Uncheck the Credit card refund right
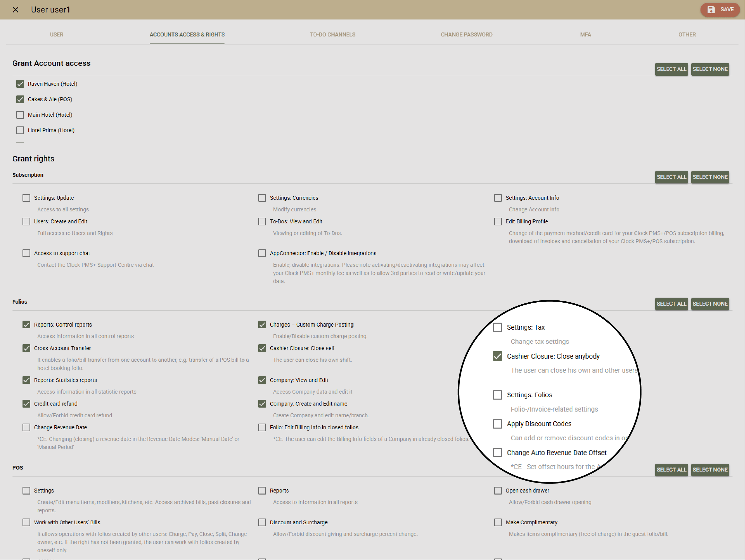Image resolution: width=745 pixels, height=560 pixels. (x=26, y=404)
